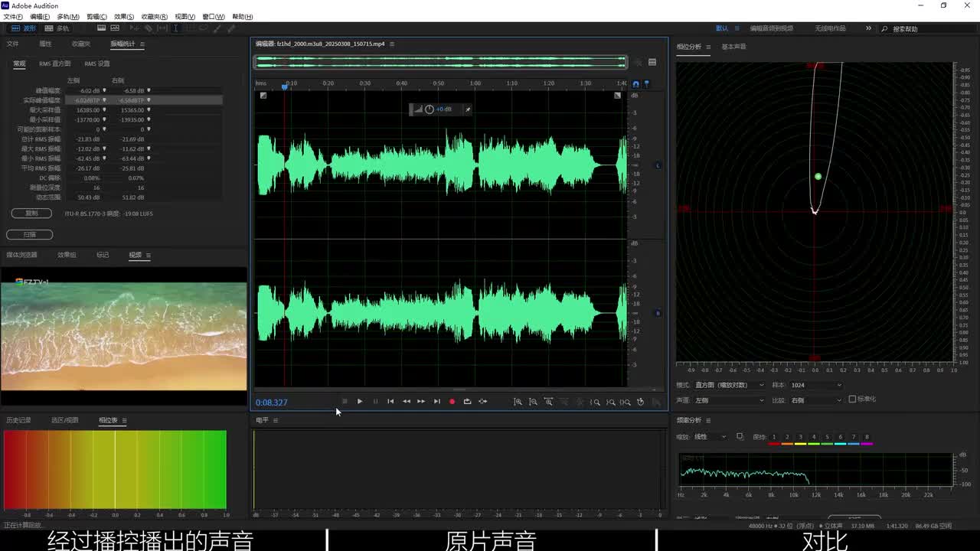
Task: Switch to the RMS 直方图 tab
Action: [x=55, y=64]
